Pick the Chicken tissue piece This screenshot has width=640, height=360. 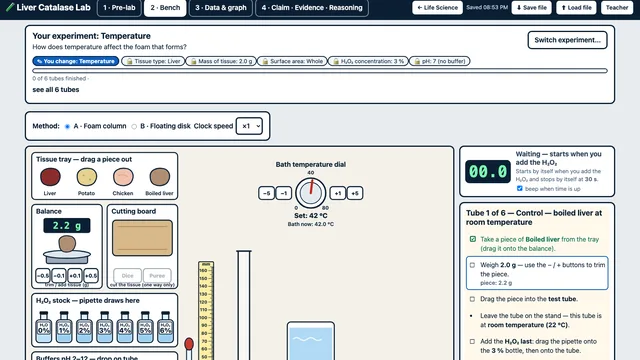pos(123,177)
